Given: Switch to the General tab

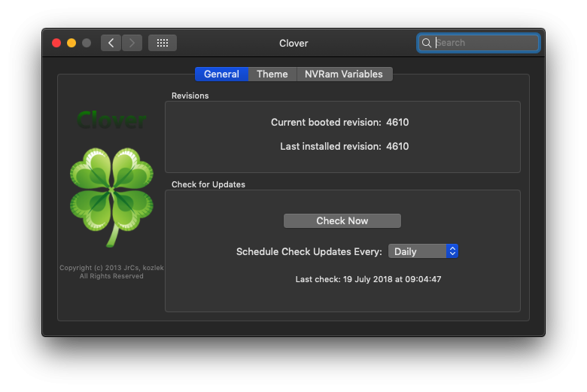Looking at the screenshot, I should click(221, 74).
